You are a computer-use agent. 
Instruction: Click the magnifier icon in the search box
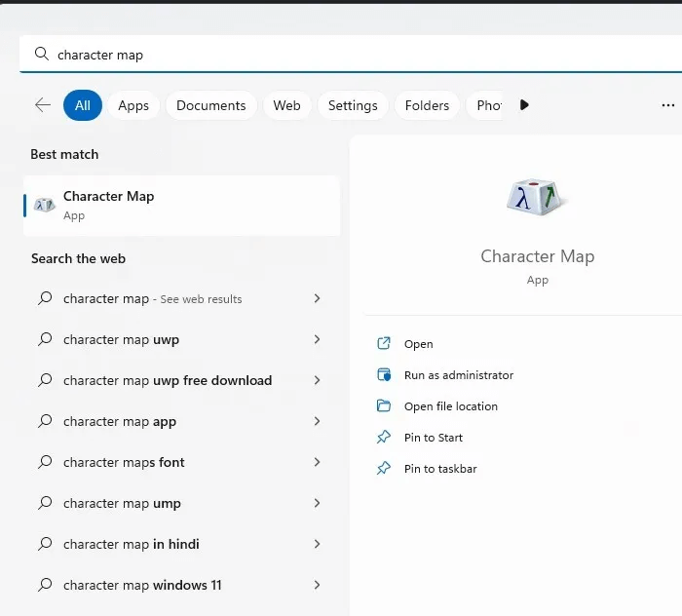pyautogui.click(x=42, y=54)
